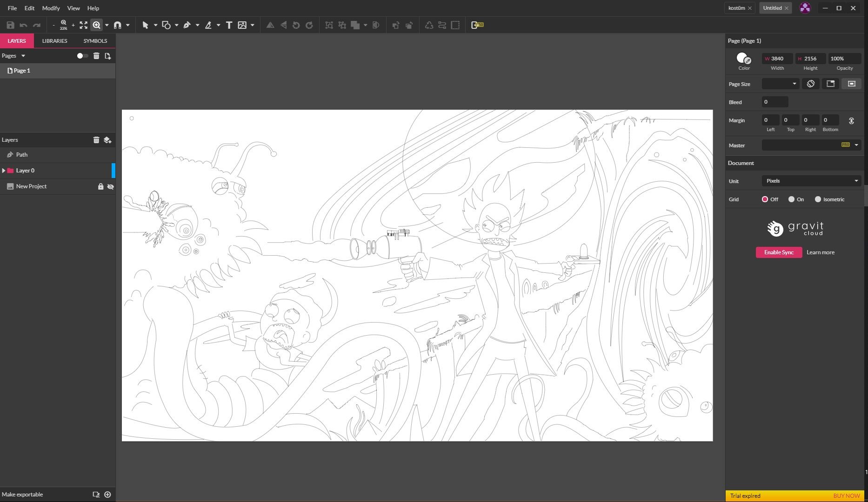Click the Ungroup selection icon
Viewport: 868px width, 502px height.
[342, 25]
